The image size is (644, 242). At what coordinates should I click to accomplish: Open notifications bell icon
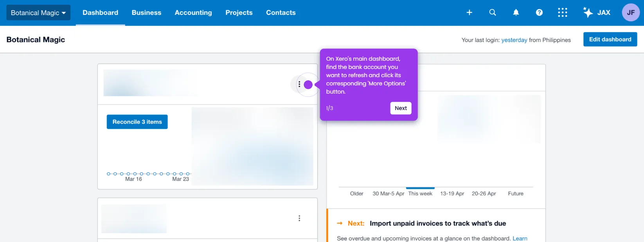point(516,13)
